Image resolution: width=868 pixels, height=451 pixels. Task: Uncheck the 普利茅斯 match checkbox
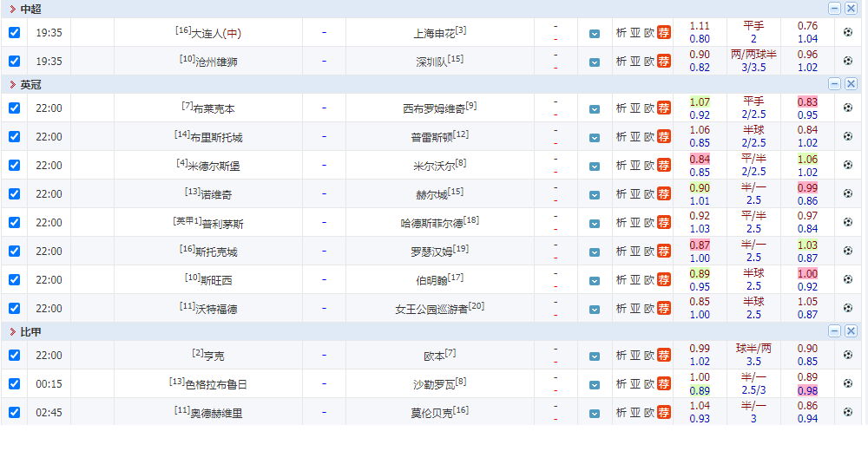(15, 222)
